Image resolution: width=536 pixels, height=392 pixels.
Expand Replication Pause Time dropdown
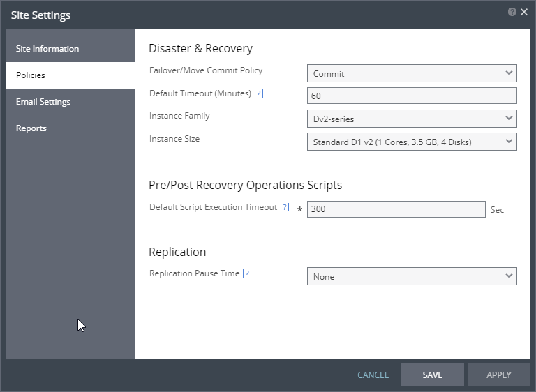coord(412,276)
